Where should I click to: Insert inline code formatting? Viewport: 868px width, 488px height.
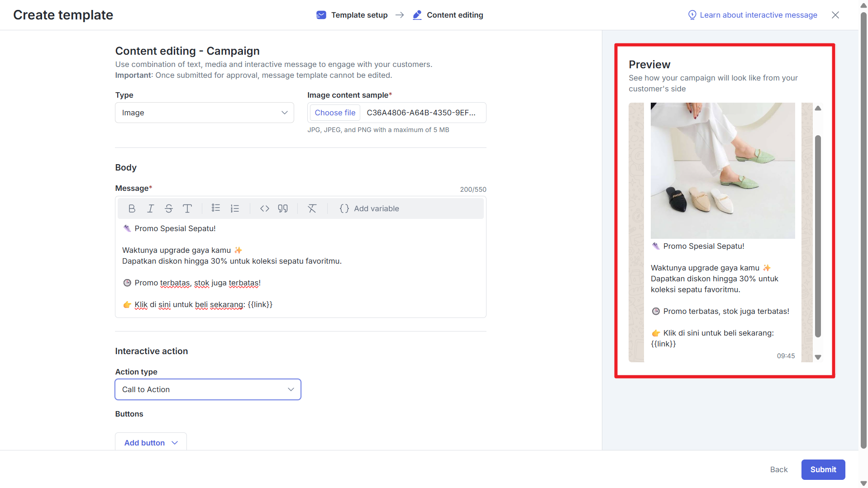click(x=265, y=208)
